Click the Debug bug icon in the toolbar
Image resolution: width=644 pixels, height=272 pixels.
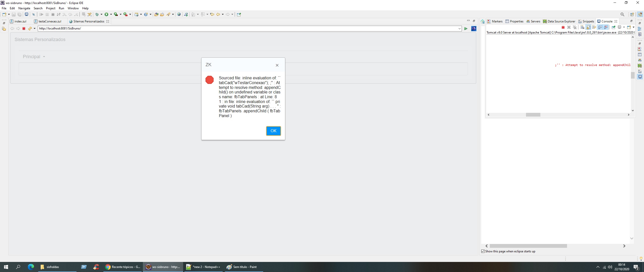point(97,14)
